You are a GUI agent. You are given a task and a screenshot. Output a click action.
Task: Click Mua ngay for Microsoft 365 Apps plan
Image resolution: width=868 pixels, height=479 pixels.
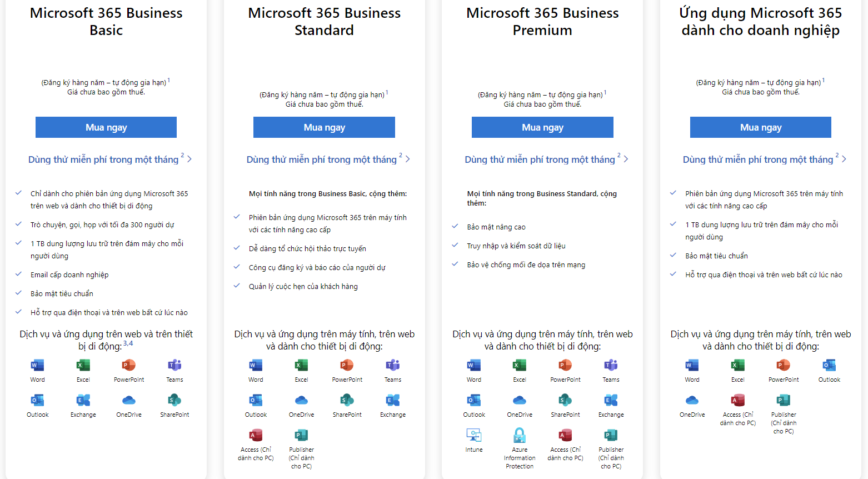pos(761,127)
